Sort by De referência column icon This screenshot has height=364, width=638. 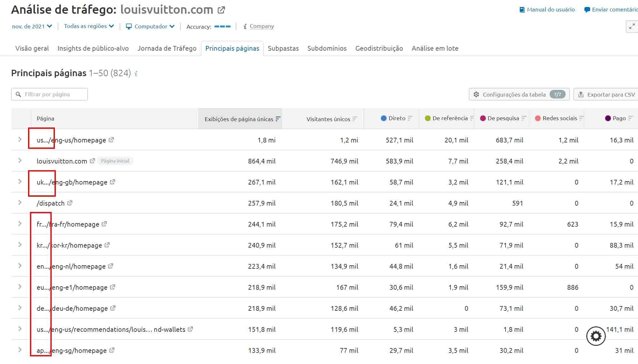(x=472, y=118)
